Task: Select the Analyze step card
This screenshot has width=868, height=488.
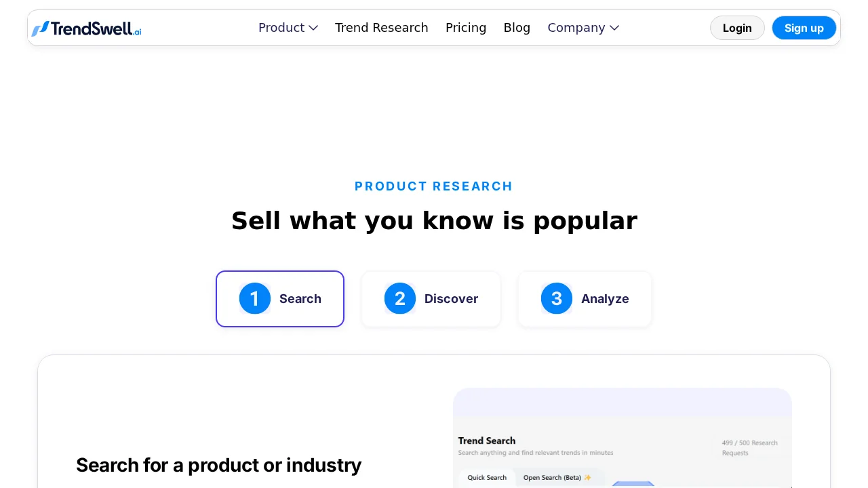Action: [585, 298]
